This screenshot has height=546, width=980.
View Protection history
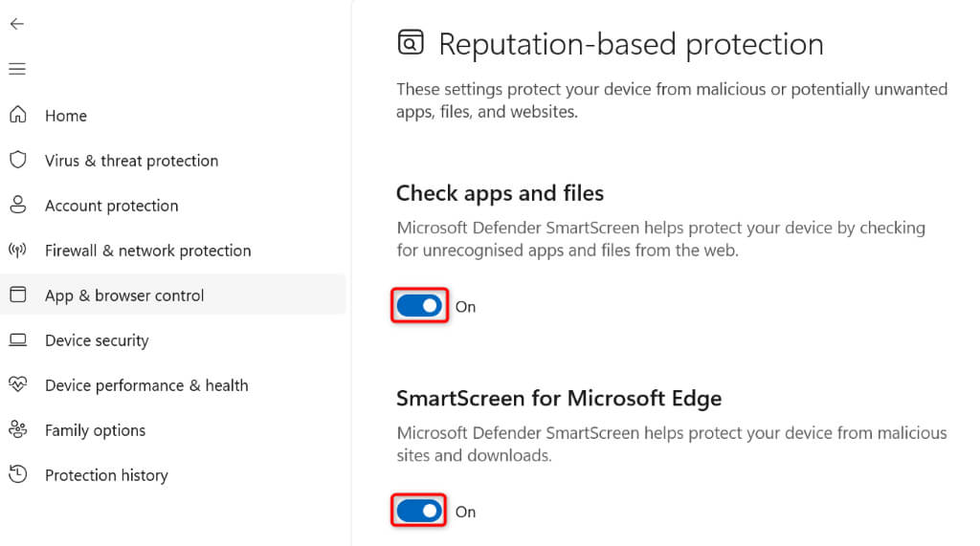tap(106, 475)
